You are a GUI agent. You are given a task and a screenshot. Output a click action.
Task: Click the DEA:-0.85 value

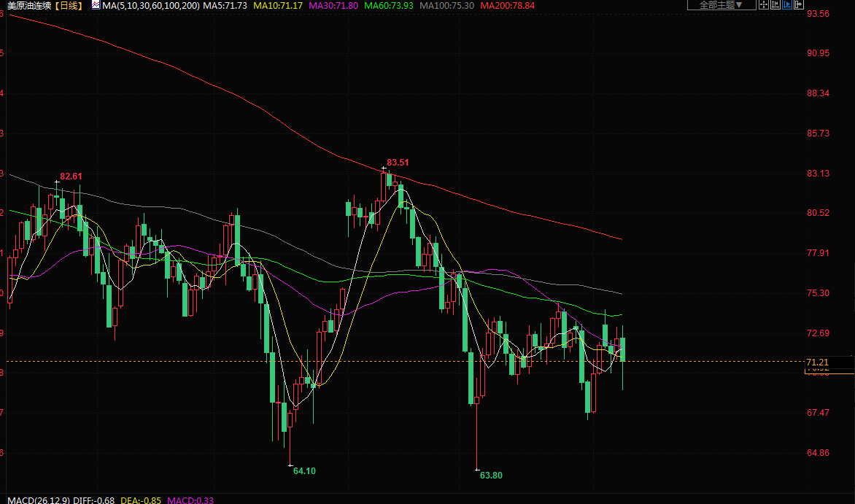(x=141, y=500)
